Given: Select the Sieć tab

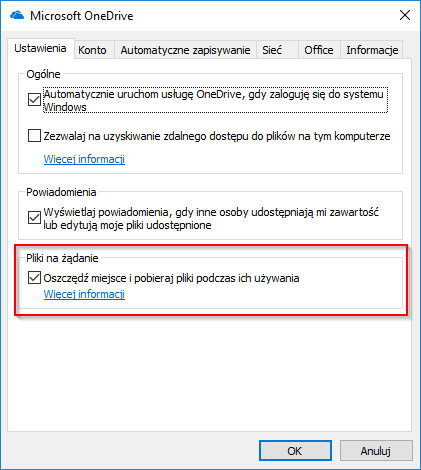Looking at the screenshot, I should coord(272,50).
